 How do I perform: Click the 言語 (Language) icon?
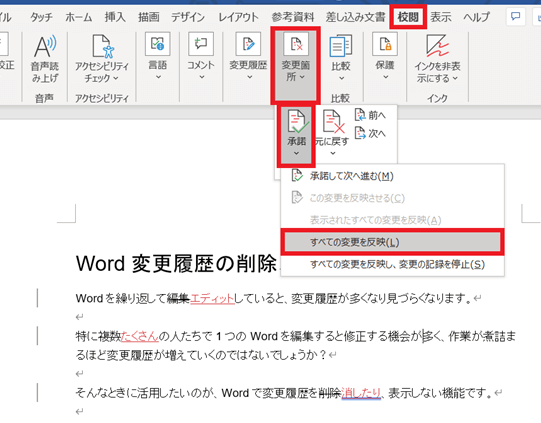tap(158, 44)
